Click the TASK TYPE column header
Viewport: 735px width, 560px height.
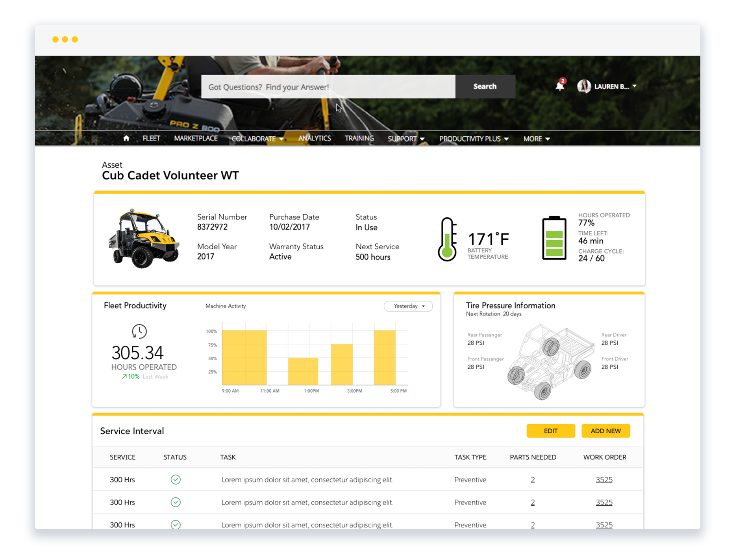coord(470,457)
